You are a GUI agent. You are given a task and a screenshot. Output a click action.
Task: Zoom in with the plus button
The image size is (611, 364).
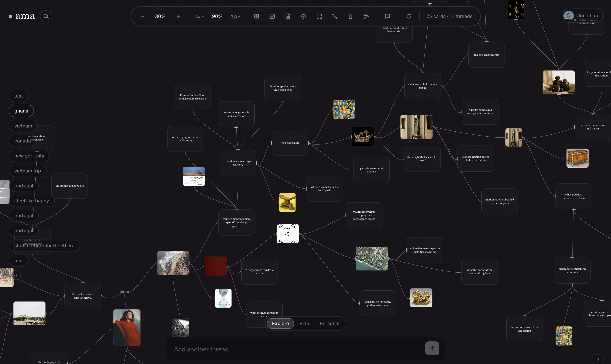coord(178,17)
